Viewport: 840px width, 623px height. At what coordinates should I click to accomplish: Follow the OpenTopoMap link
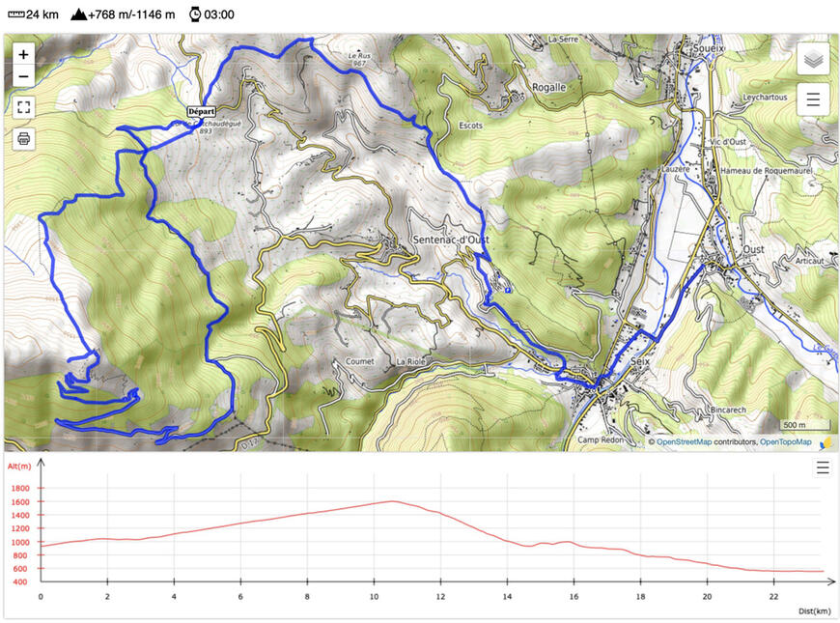pyautogui.click(x=785, y=442)
